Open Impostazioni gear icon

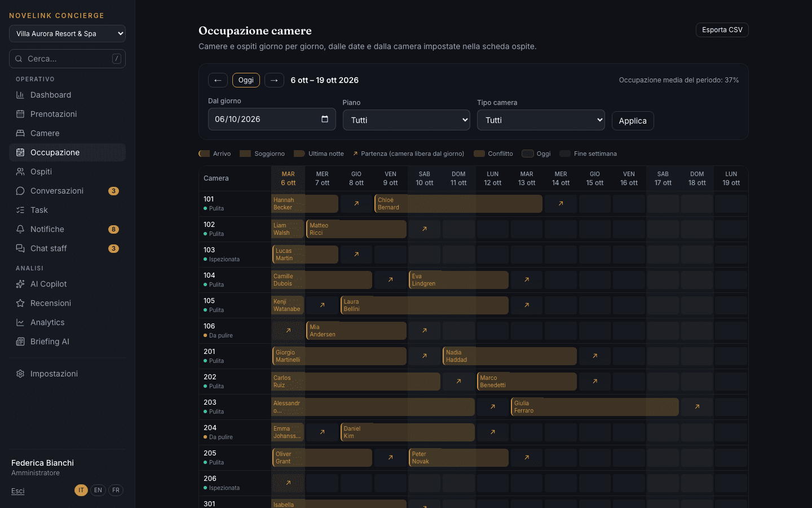pos(20,374)
